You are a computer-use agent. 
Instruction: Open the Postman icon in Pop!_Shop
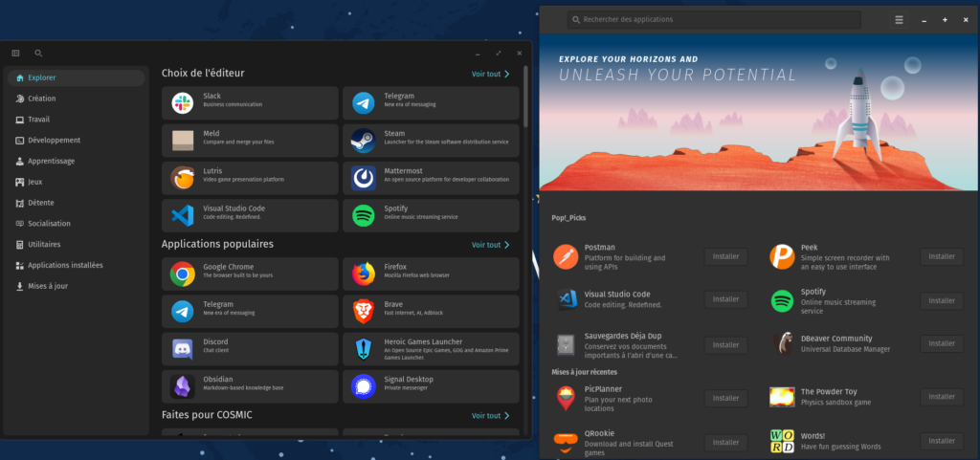(x=566, y=256)
